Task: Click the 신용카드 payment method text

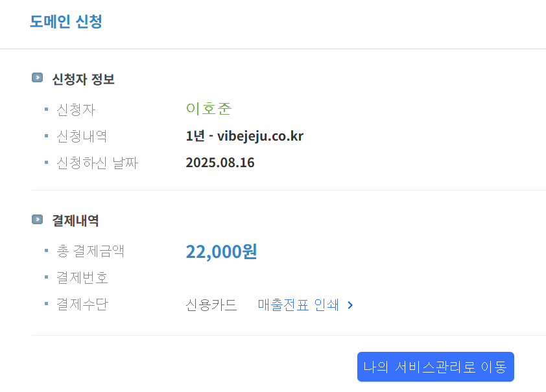Action: point(211,305)
